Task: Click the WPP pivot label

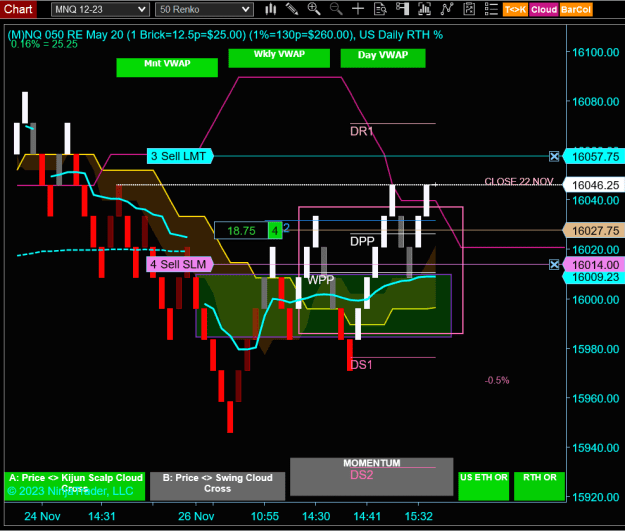Action: point(320,280)
